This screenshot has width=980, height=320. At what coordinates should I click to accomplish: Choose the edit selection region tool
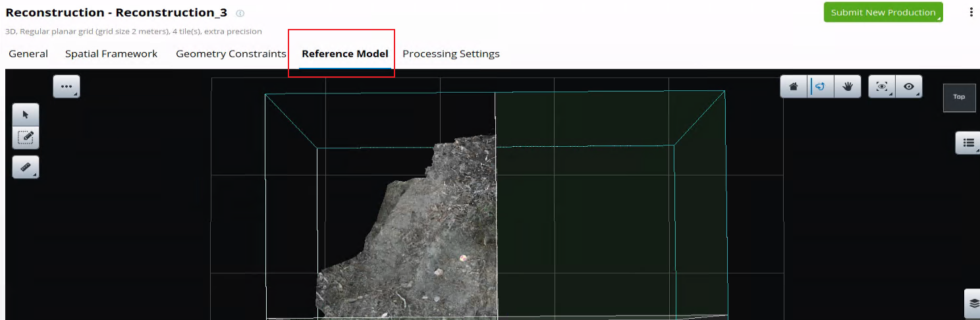[x=26, y=138]
